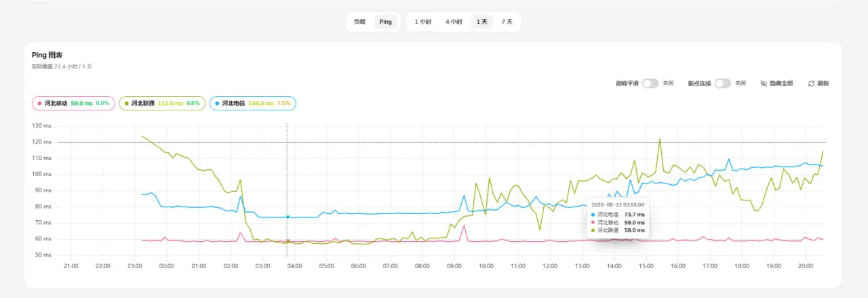Click the blue 河北电信 legend dot
The height and width of the screenshot is (298, 868).
click(217, 104)
